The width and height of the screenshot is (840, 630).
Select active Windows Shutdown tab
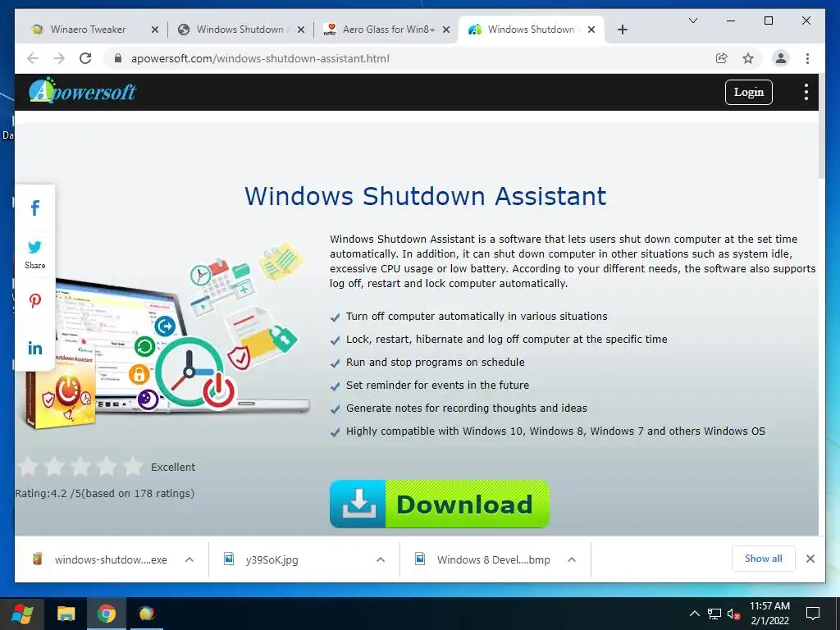[x=531, y=30]
